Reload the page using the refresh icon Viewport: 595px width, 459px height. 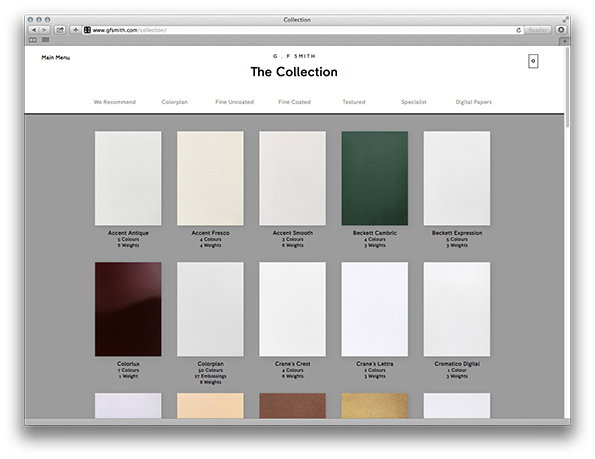tap(518, 30)
